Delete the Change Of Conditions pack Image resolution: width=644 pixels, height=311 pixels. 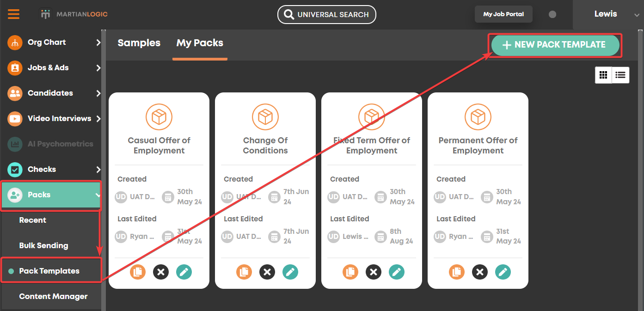click(267, 272)
